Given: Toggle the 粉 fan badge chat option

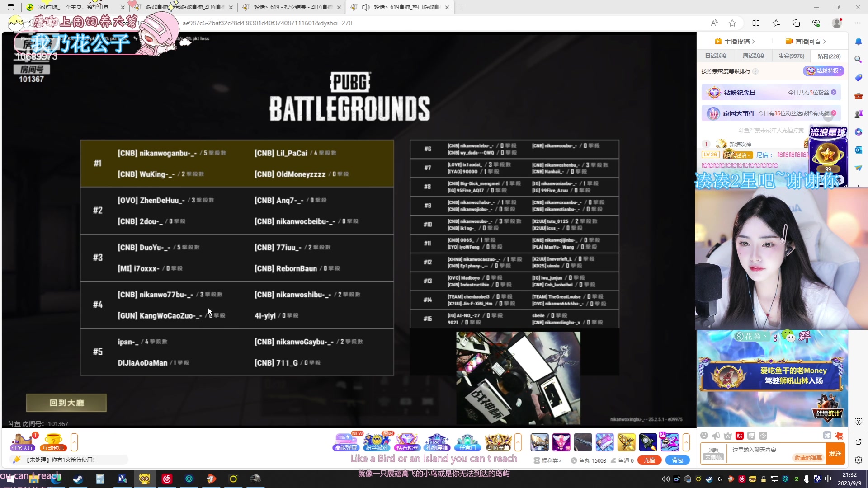Looking at the screenshot, I should click(x=740, y=436).
